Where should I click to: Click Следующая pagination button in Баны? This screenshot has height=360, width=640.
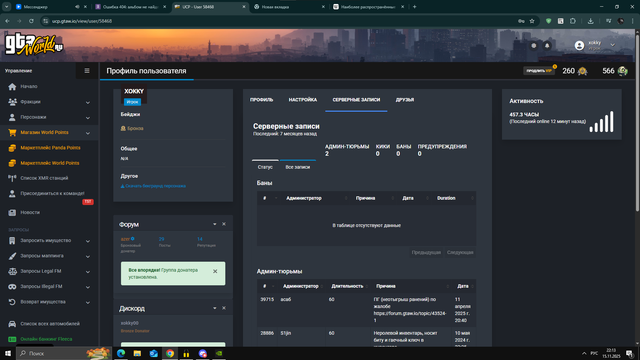point(460,253)
